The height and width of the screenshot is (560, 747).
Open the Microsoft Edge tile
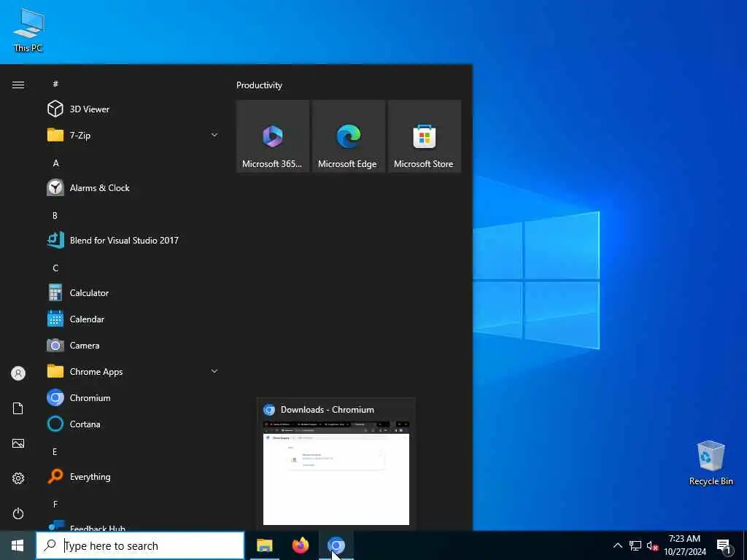tap(349, 136)
